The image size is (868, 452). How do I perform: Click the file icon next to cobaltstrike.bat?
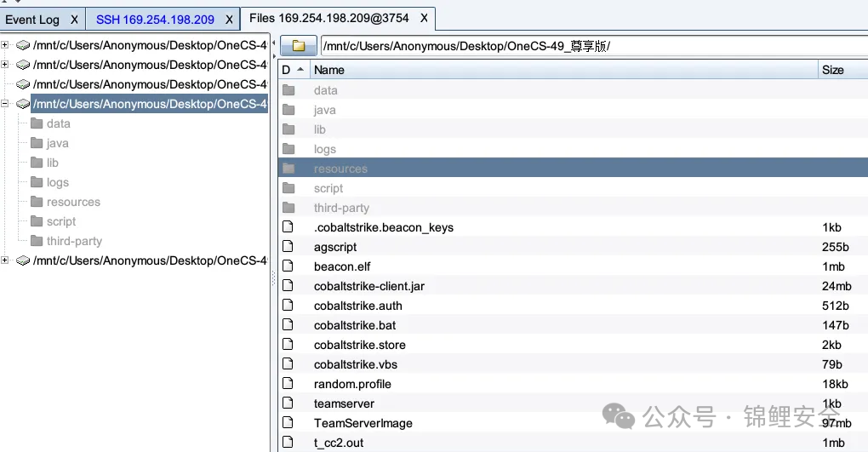pos(288,324)
